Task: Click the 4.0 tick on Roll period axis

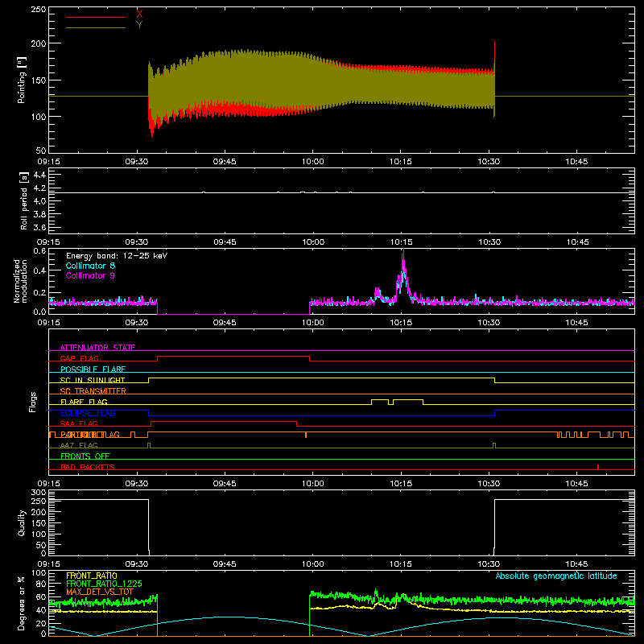Action: 39,201
